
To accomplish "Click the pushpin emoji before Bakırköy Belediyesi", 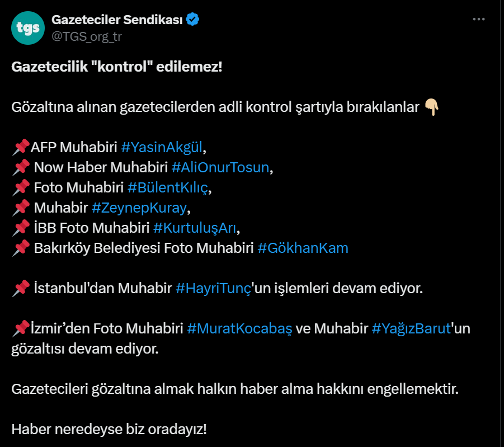I will (x=21, y=248).
